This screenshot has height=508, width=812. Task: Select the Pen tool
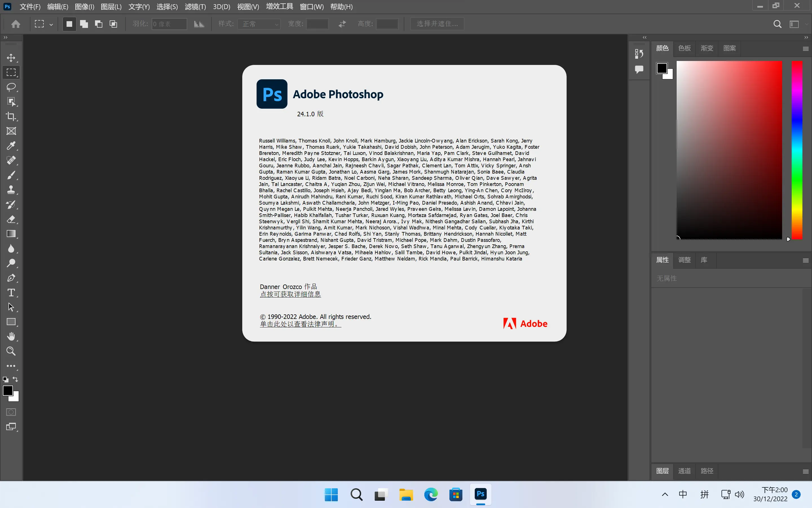(11, 278)
